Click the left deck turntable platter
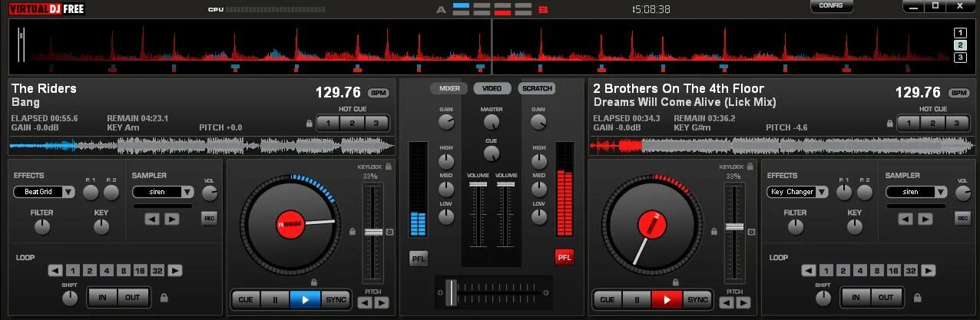The image size is (980, 320). (x=290, y=225)
